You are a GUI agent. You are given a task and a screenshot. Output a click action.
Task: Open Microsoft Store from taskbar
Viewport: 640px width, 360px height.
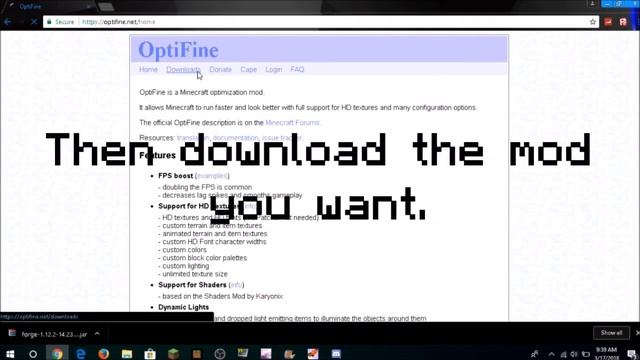tap(150, 354)
